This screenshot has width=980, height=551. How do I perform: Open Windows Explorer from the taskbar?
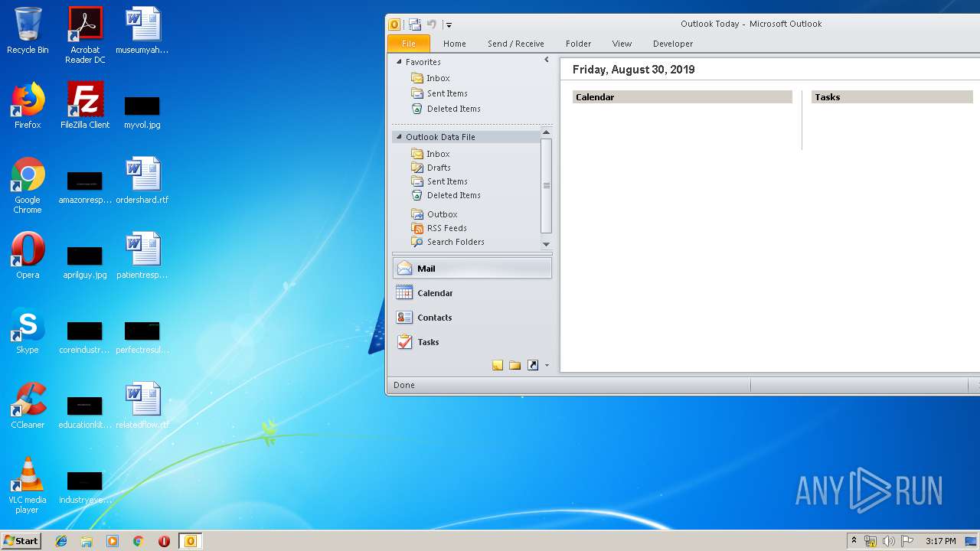coord(87,541)
